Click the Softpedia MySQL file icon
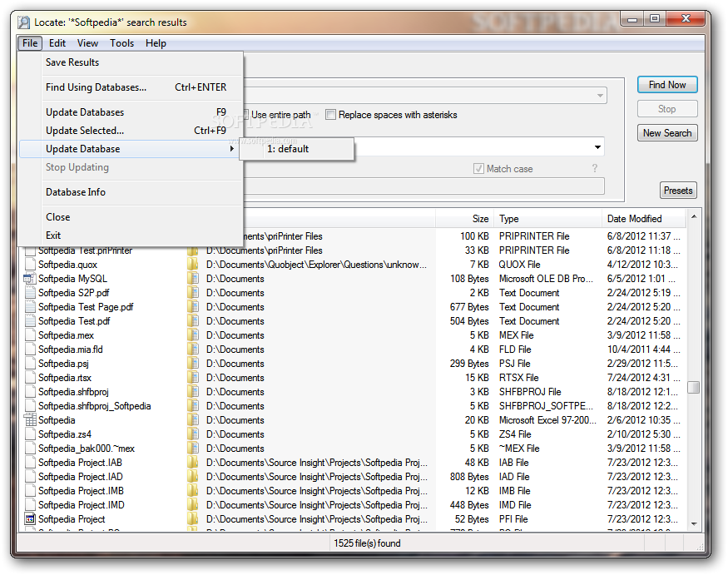This screenshot has width=728, height=575. click(30, 279)
